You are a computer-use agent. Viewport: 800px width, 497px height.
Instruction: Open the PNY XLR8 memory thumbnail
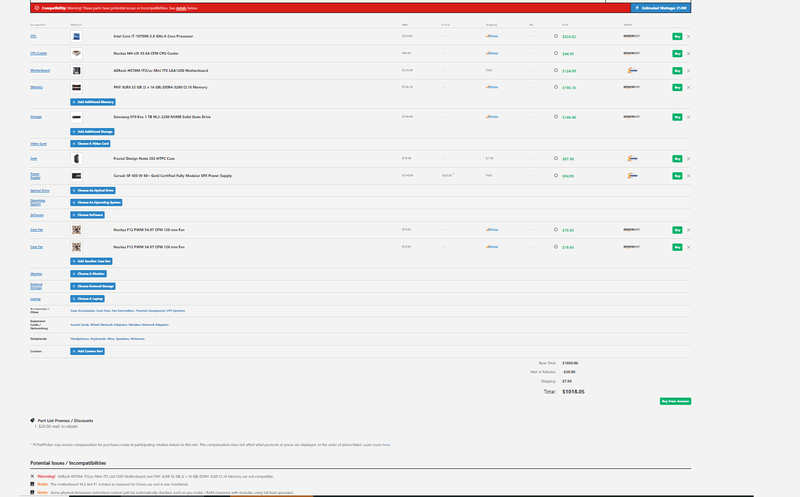(x=76, y=87)
